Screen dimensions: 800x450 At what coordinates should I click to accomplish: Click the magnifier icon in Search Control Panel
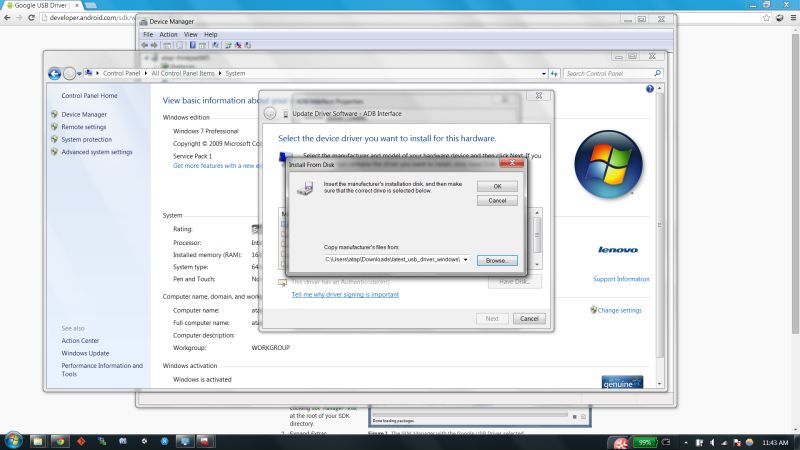click(x=657, y=73)
